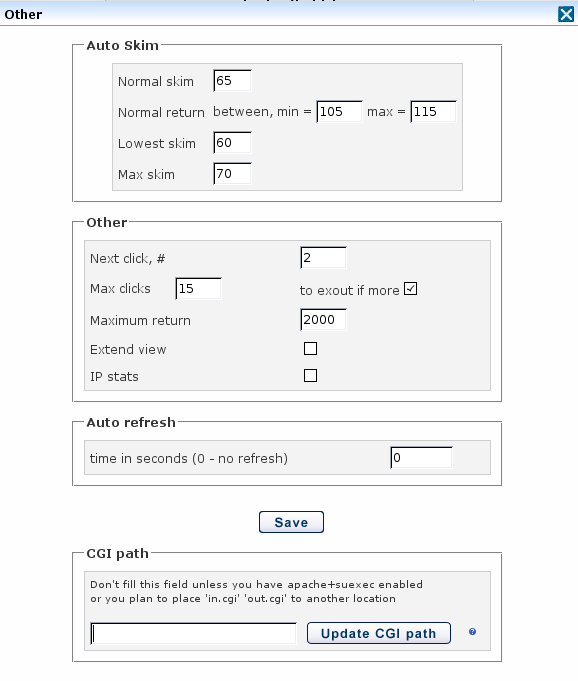
Task: Click the empty CGI path text field
Action: tap(193, 633)
